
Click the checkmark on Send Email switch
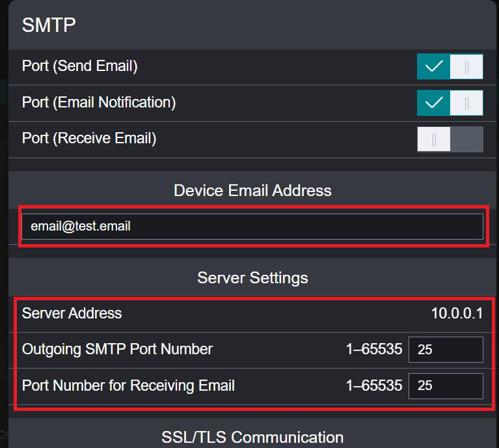[x=433, y=66]
